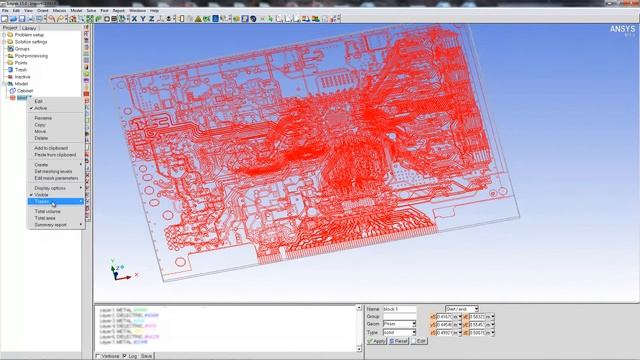
Task: Click the Apply button
Action: [x=376, y=341]
